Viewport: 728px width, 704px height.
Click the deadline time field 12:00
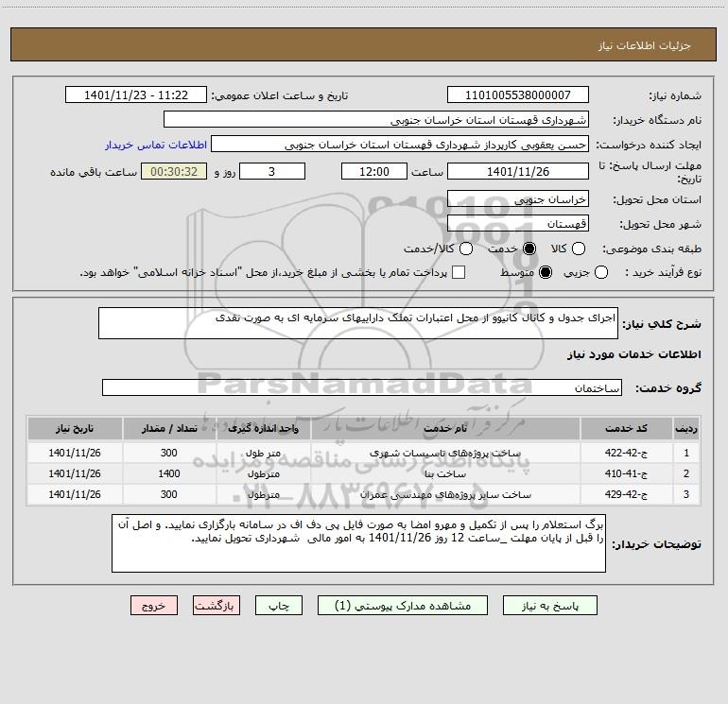374,171
